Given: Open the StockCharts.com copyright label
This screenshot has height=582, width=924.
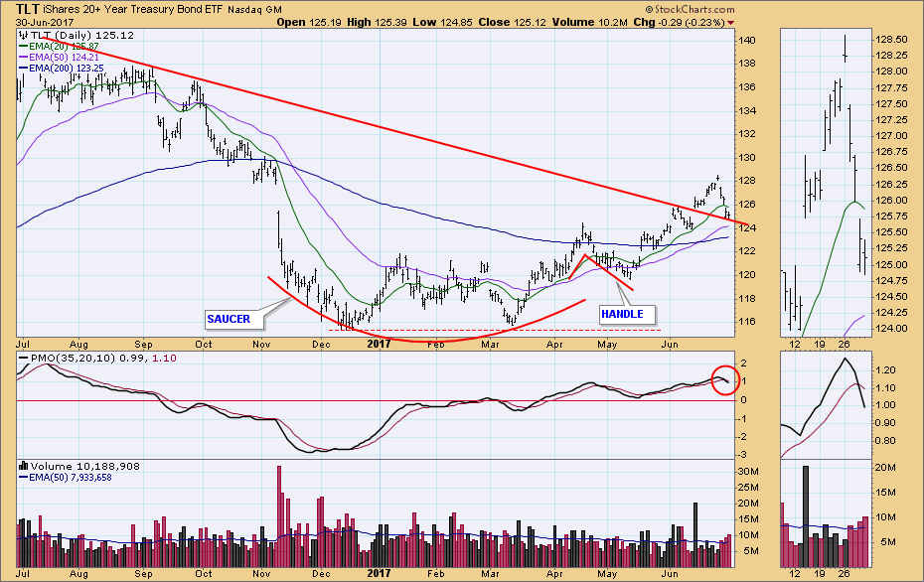Looking at the screenshot, I should (691, 9).
